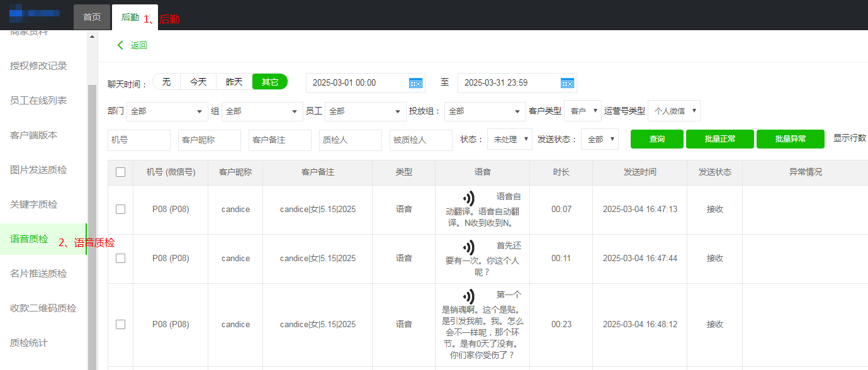The height and width of the screenshot is (370, 868).
Task: Expand the 发送状态 dropdown
Action: 599,139
